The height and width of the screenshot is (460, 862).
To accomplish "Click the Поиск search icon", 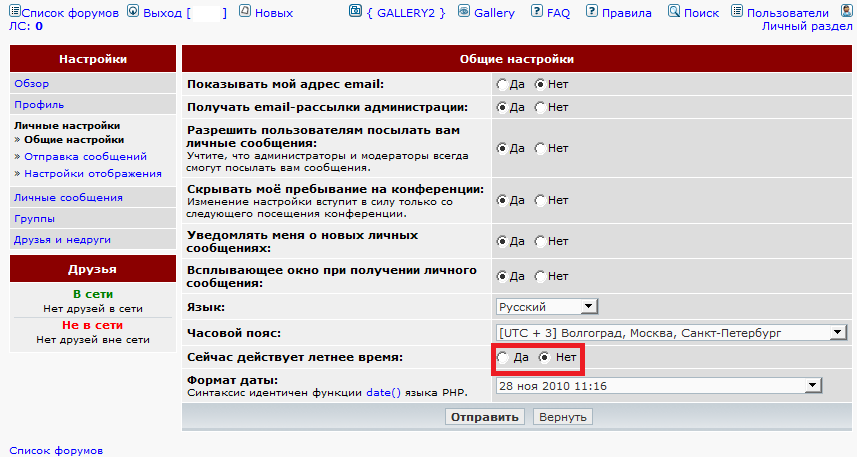I will pos(674,12).
